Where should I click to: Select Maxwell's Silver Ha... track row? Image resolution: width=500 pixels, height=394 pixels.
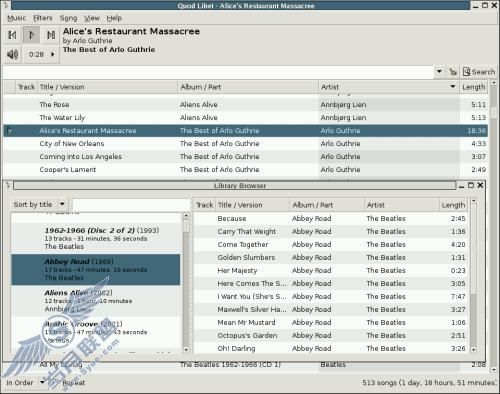331,310
